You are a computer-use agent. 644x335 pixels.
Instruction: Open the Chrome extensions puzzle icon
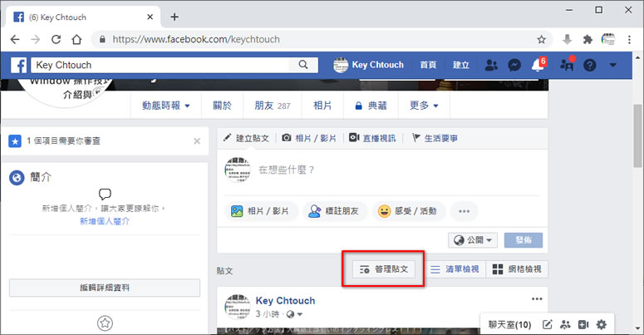coord(587,39)
